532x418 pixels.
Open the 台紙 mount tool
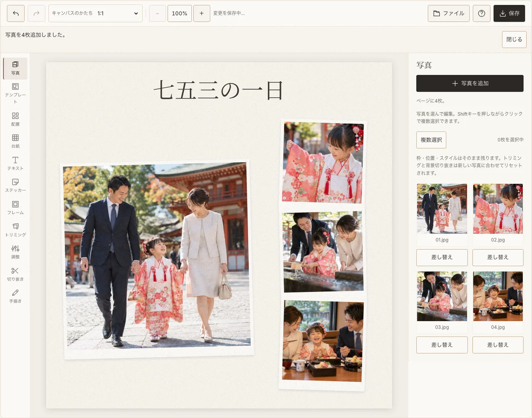click(15, 141)
